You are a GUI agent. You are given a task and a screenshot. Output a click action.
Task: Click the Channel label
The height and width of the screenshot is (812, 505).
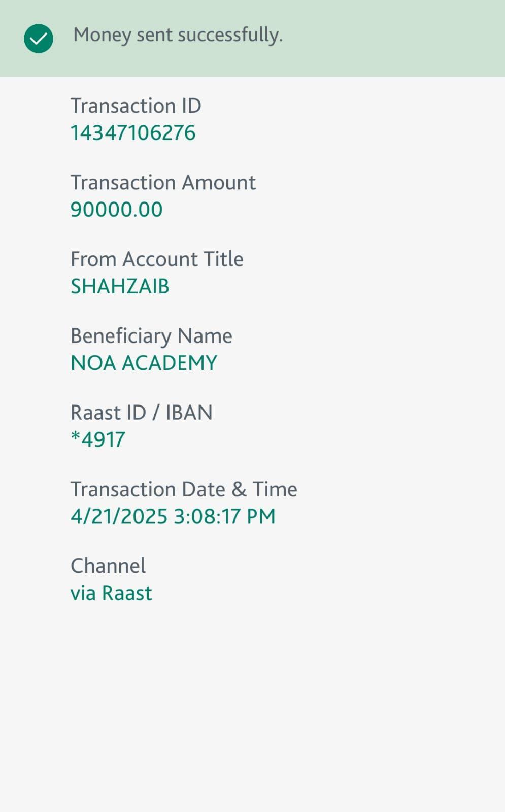point(108,566)
